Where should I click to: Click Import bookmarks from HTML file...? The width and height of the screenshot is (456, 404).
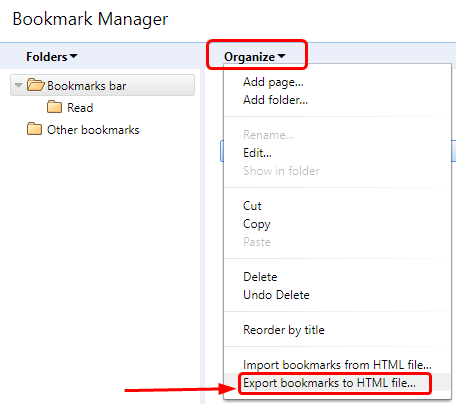tap(337, 365)
